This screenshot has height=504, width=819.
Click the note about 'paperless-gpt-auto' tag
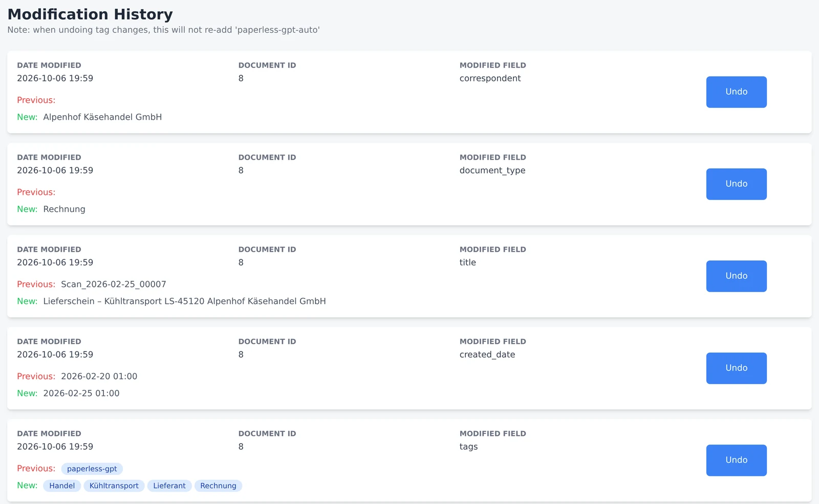click(x=163, y=30)
